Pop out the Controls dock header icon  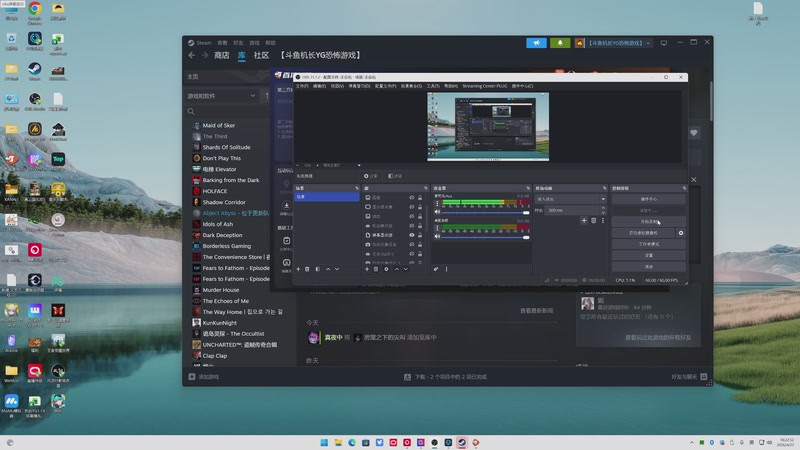684,188
